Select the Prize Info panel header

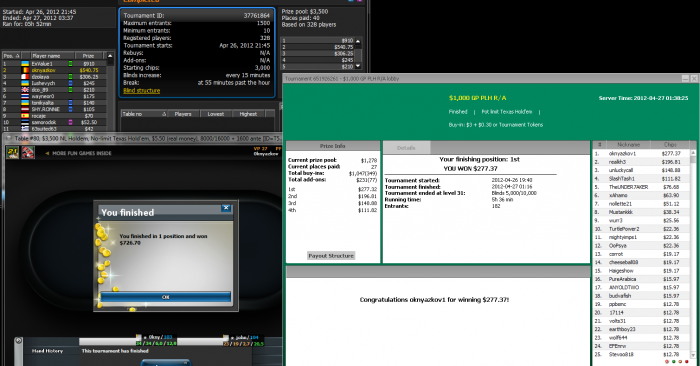pos(333,146)
